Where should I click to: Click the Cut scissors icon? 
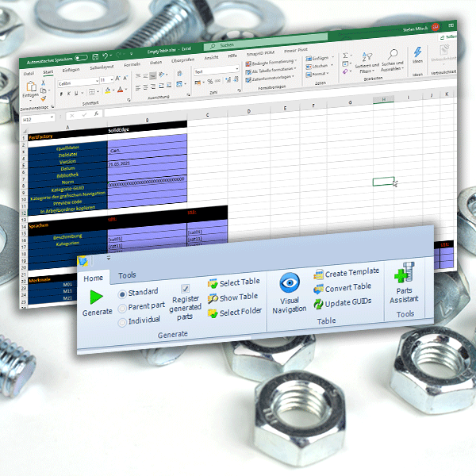coord(43,83)
